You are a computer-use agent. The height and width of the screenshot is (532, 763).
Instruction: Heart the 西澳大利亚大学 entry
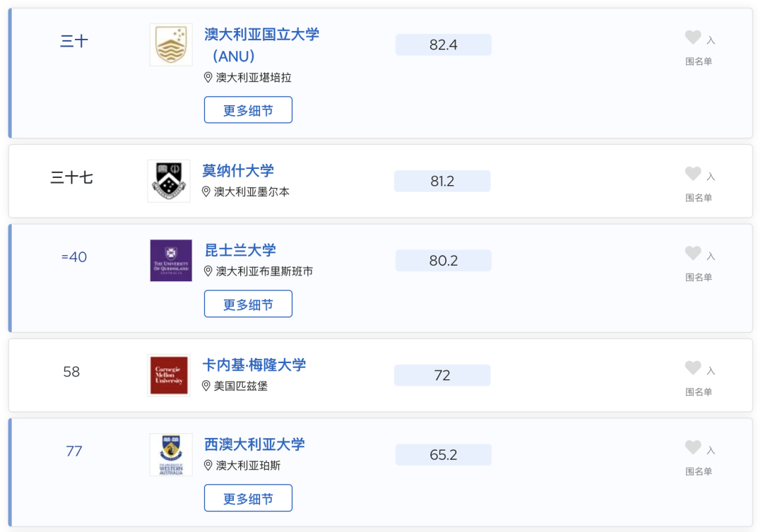coord(692,447)
